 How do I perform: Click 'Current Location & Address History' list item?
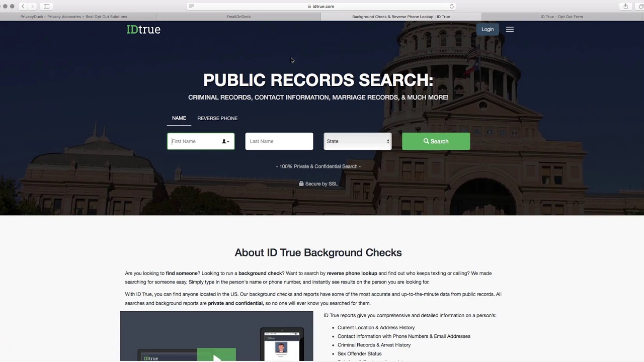(x=376, y=327)
